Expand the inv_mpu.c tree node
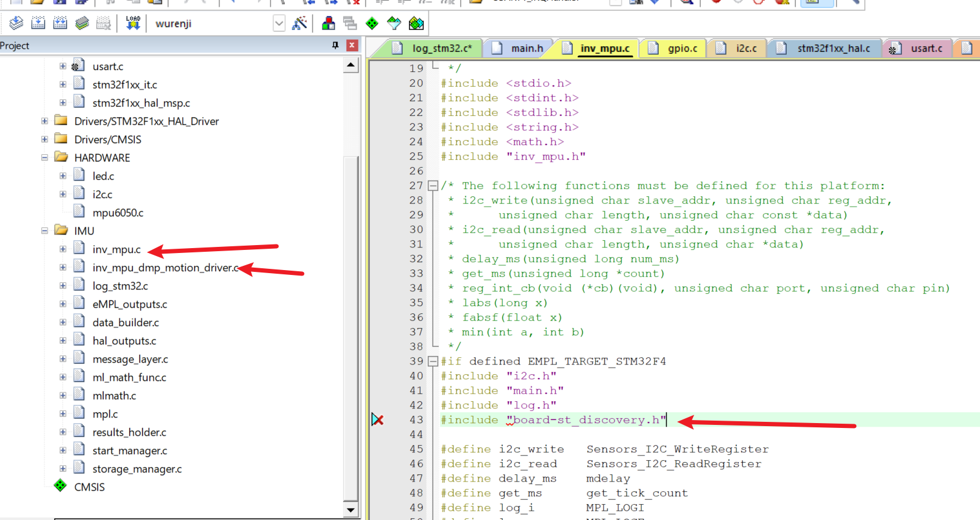The image size is (980, 520). pyautogui.click(x=63, y=249)
